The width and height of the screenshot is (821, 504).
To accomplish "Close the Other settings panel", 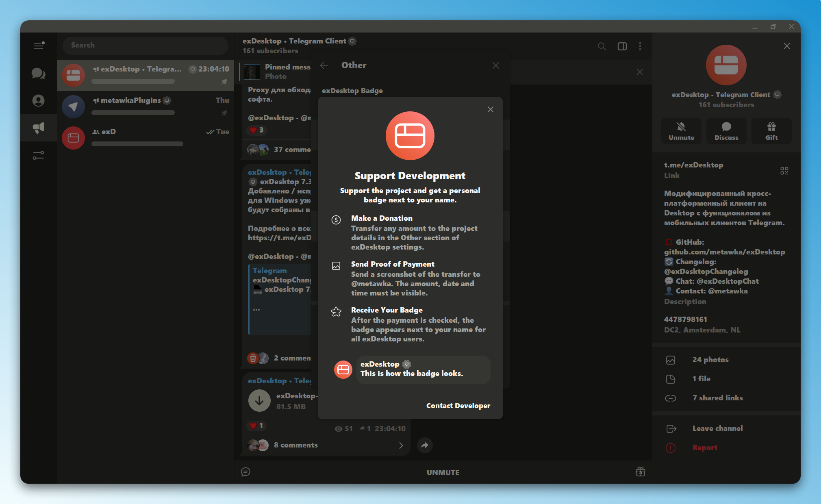I will tap(496, 65).
